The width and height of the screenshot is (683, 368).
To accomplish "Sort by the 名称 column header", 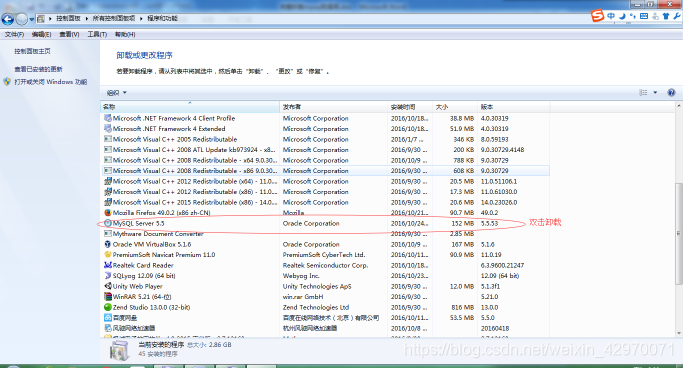I will pyautogui.click(x=190, y=107).
